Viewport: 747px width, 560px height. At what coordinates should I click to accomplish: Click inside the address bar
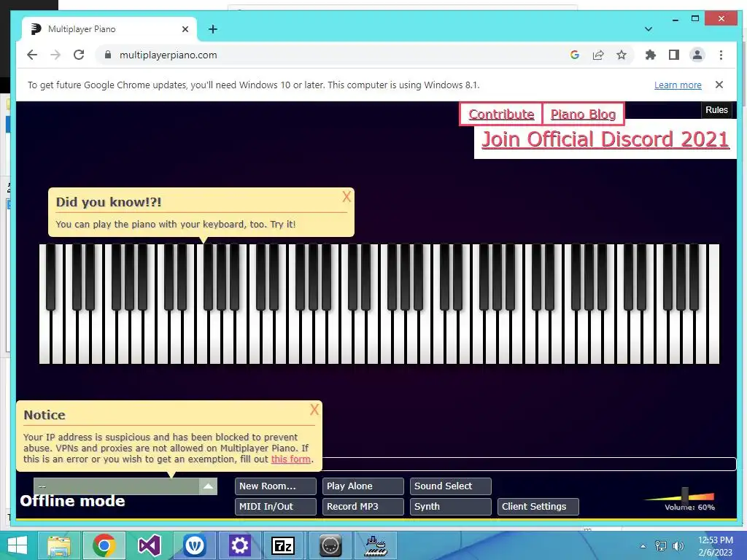tap(333, 55)
